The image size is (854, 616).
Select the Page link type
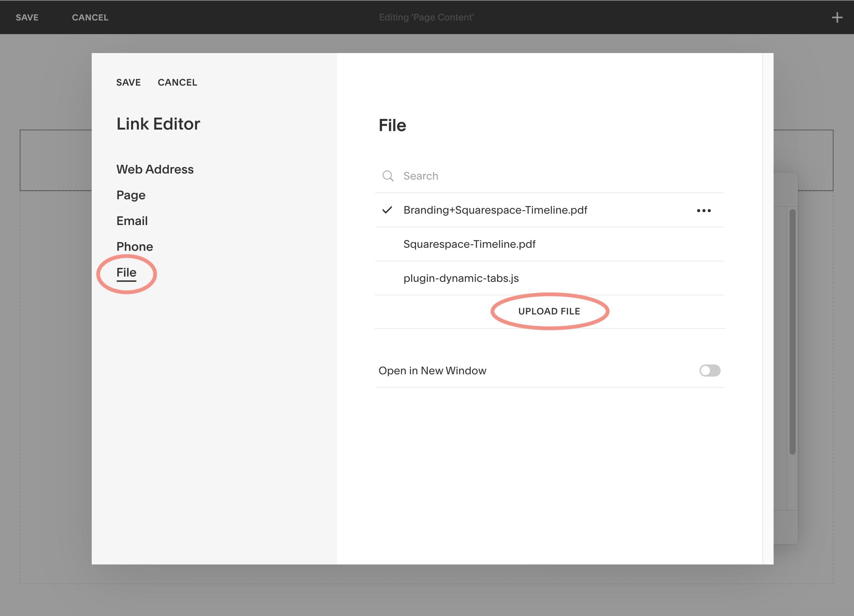tap(131, 195)
